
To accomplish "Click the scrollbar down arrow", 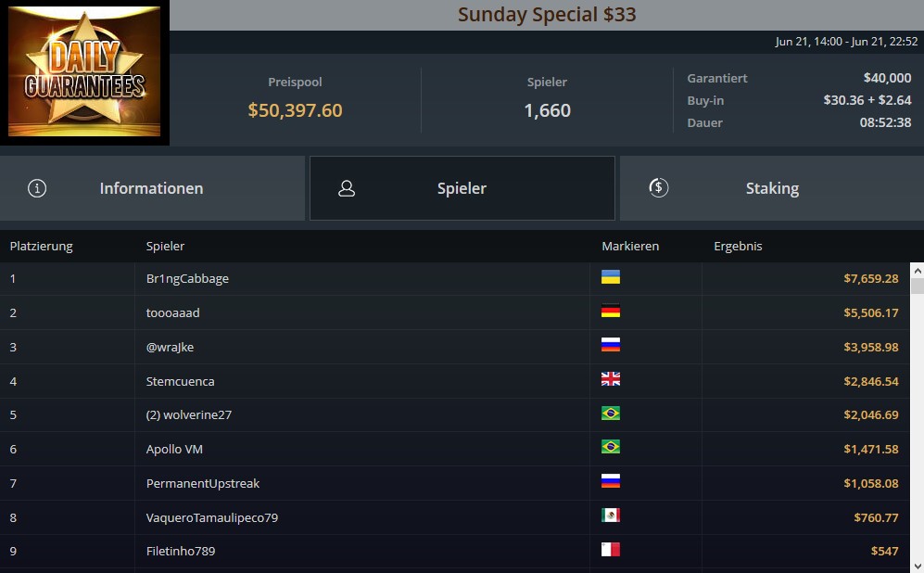I will [917, 566].
